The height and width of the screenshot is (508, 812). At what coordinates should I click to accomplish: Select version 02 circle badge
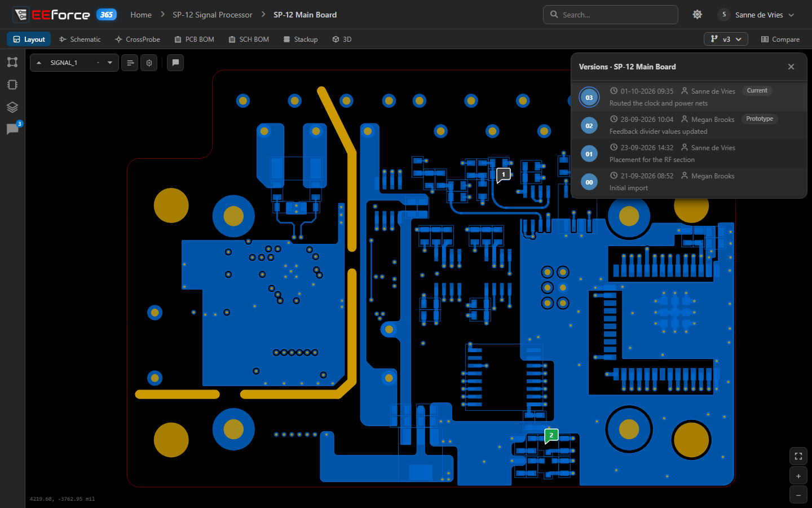click(x=589, y=126)
